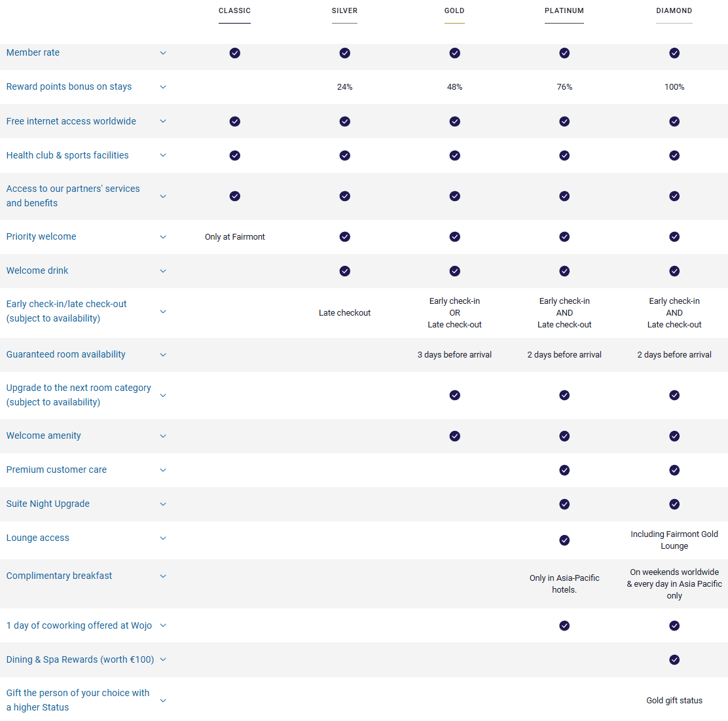Click the Gold checkmark for room category upgrade
The height and width of the screenshot is (721, 728).
454,395
